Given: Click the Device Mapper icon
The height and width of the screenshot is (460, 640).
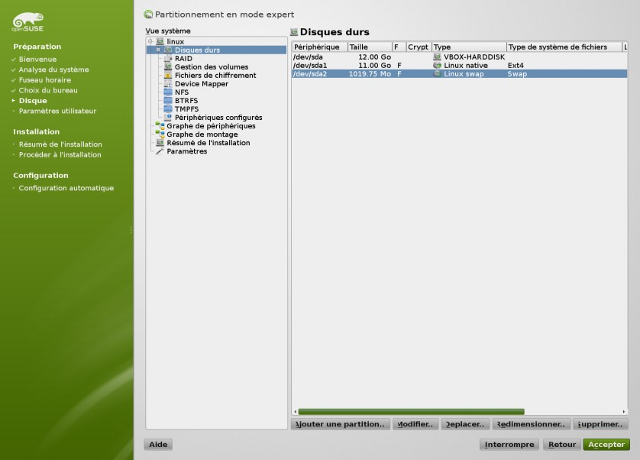Looking at the screenshot, I should (168, 84).
